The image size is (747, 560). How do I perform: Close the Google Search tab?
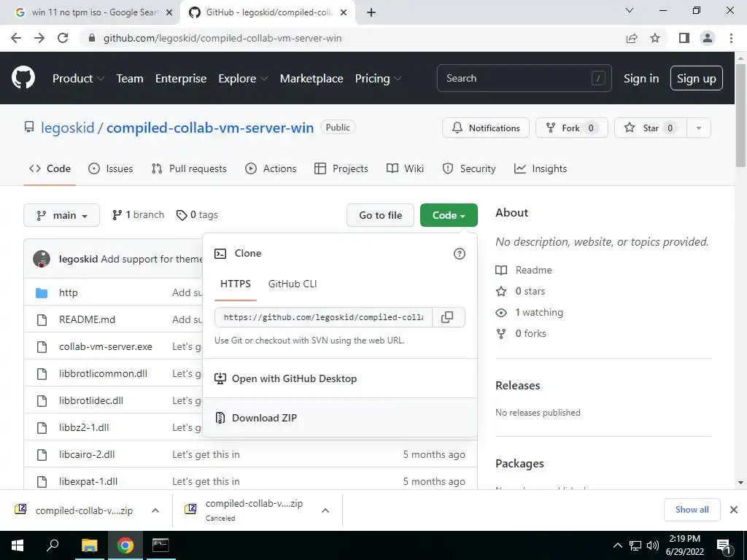[x=169, y=13]
